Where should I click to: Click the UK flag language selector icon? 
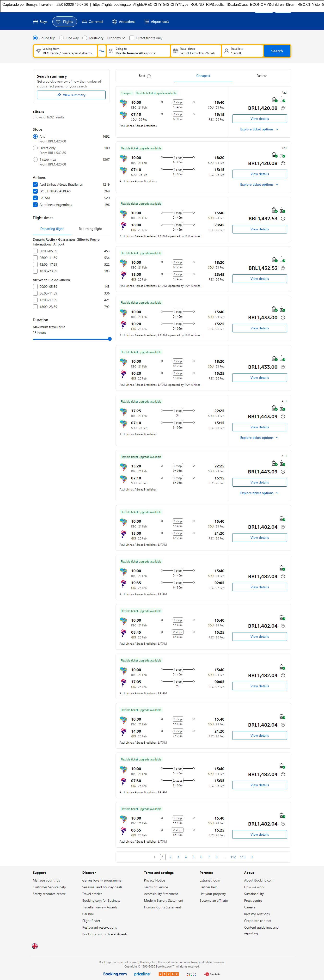pyautogui.click(x=35, y=946)
